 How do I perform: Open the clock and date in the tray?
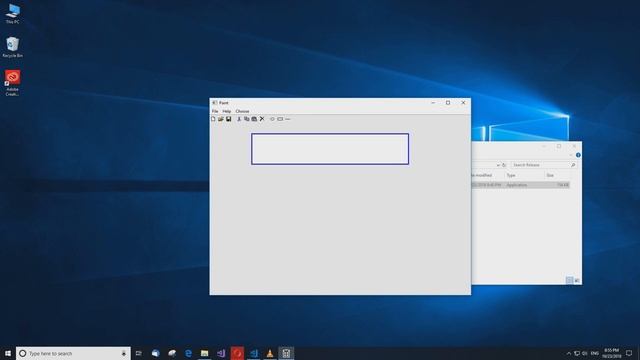click(x=611, y=353)
